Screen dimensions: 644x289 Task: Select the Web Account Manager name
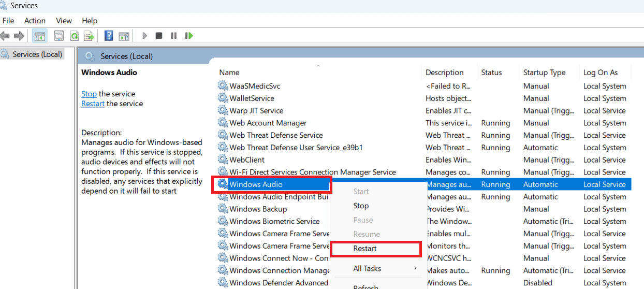(268, 123)
